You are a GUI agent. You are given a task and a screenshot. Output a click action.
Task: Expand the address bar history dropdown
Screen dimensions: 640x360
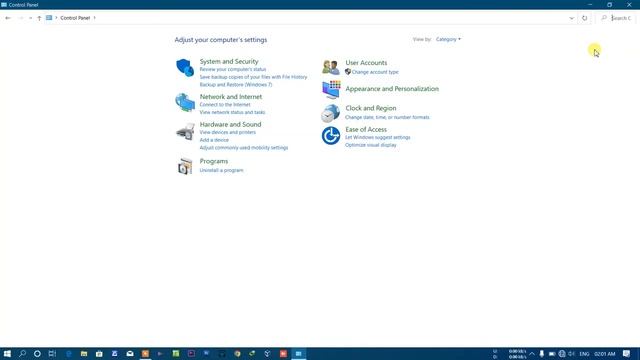click(571, 18)
